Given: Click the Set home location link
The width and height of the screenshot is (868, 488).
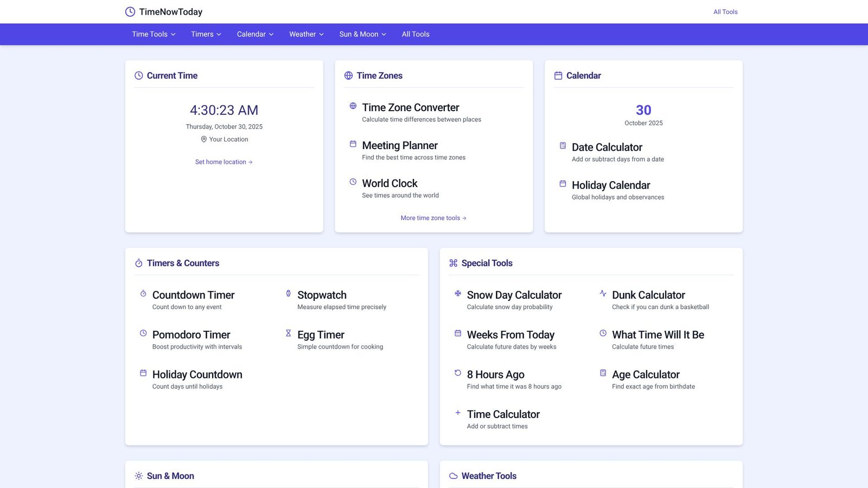Looking at the screenshot, I should 224,162.
